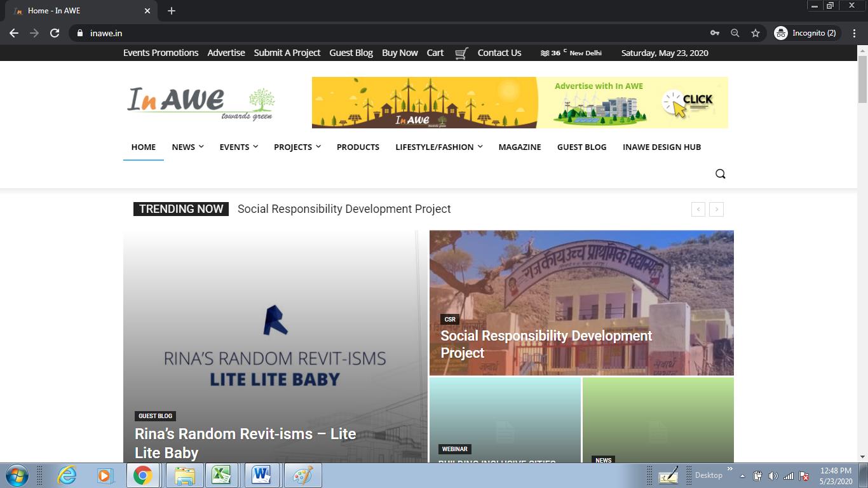Reload the page with the refresh icon
Screen dimensions: 868x488
55,33
